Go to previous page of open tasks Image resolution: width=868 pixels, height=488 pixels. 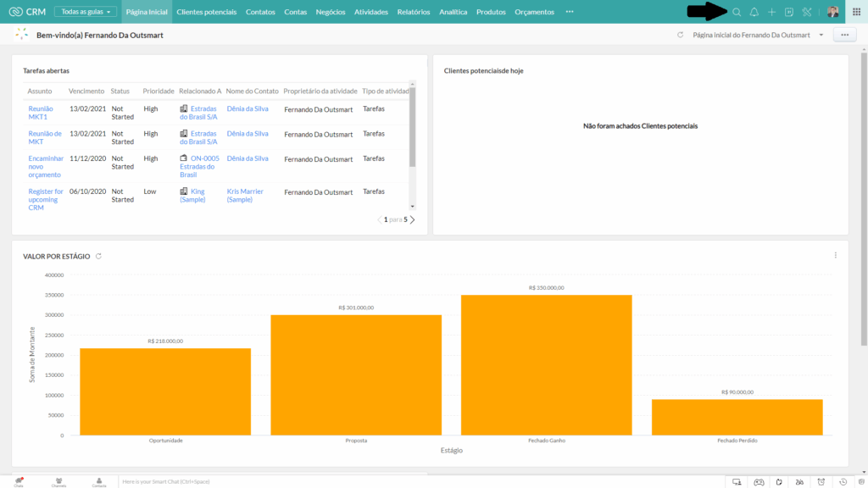pyautogui.click(x=379, y=219)
